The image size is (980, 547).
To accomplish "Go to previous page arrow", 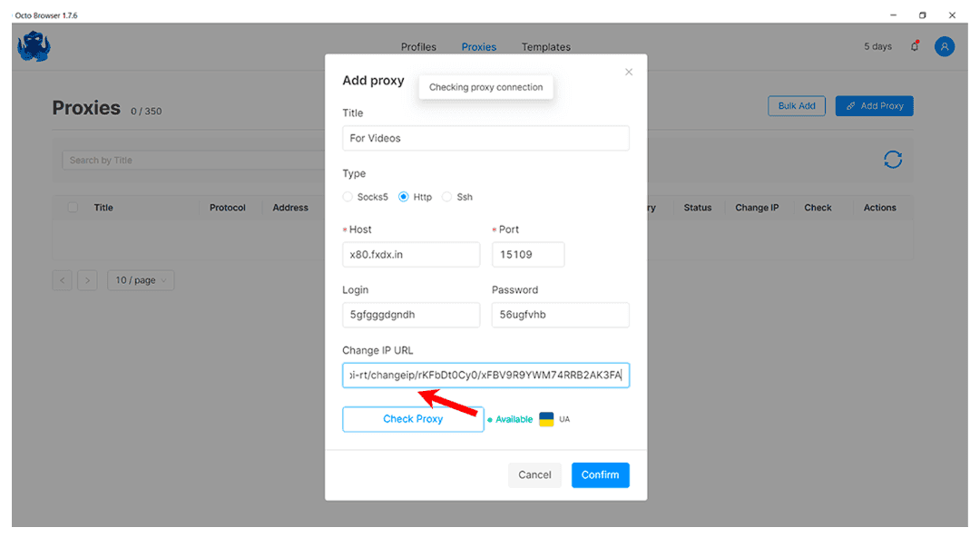I will click(63, 280).
